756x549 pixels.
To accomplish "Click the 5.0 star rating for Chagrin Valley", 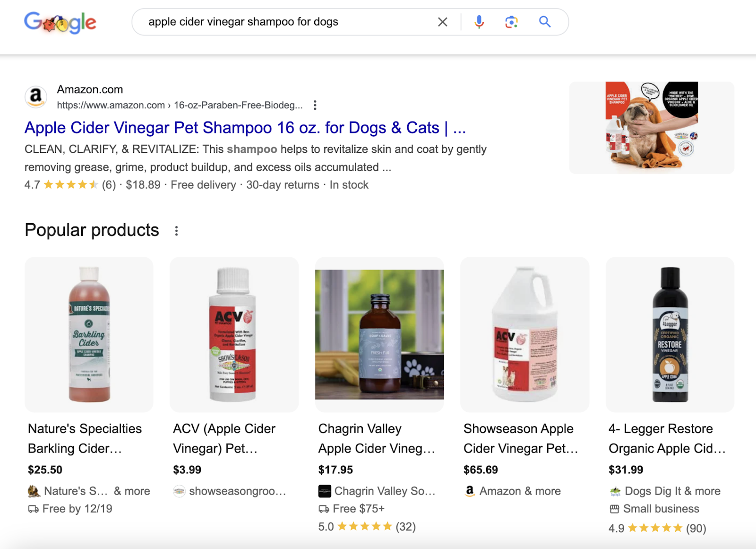I will tap(366, 526).
